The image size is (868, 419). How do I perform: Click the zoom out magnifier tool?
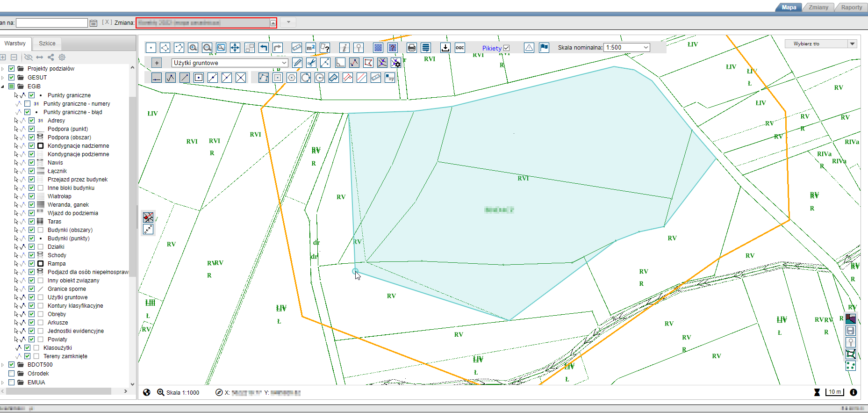click(207, 48)
